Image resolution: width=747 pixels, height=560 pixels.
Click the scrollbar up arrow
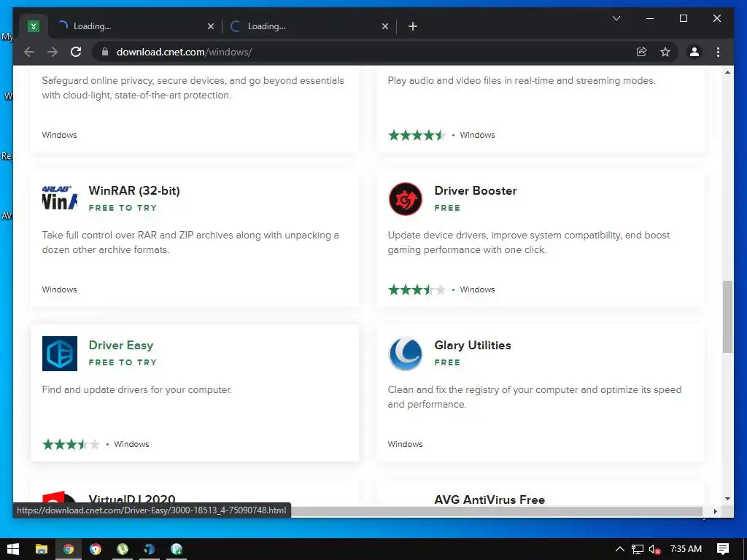click(x=727, y=72)
